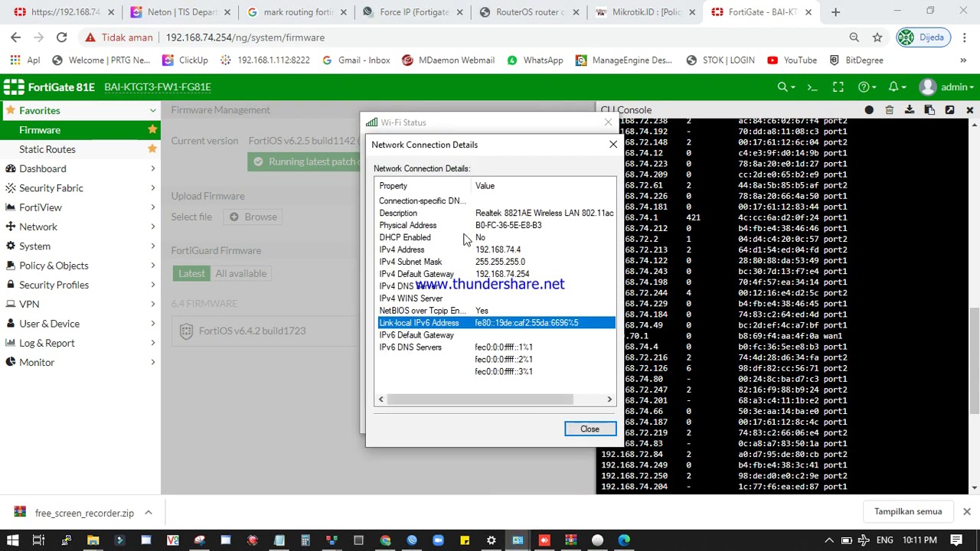Click the Log & Report sidebar icon
The height and width of the screenshot is (551, 980).
(11, 343)
